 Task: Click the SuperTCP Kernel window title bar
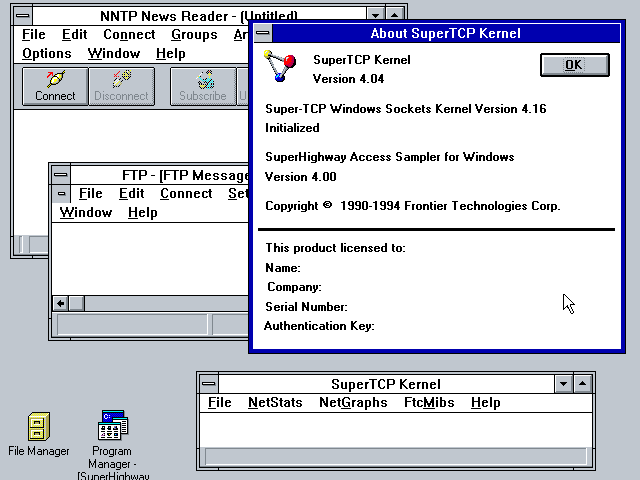(x=386, y=384)
